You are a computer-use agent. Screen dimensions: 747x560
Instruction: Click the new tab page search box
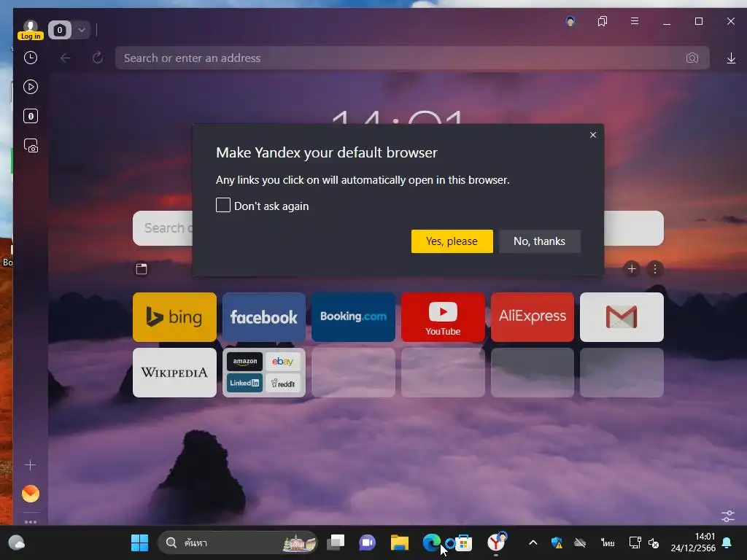[x=163, y=228]
